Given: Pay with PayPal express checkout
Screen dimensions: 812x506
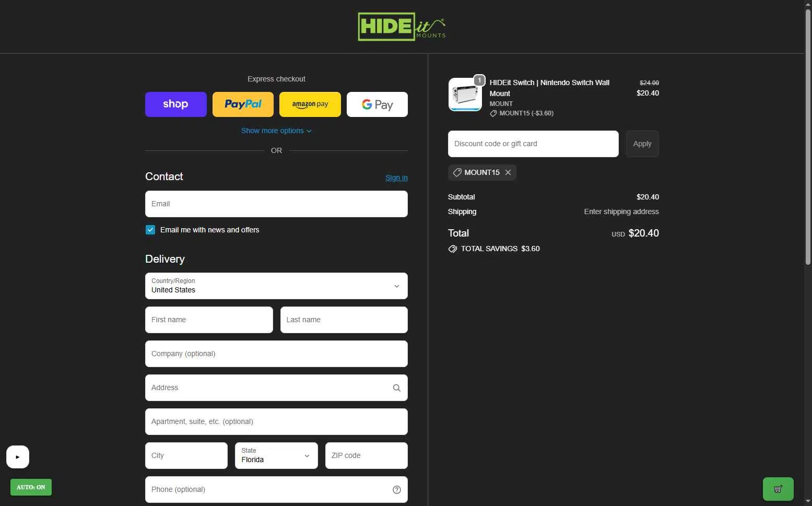Looking at the screenshot, I should pyautogui.click(x=243, y=104).
